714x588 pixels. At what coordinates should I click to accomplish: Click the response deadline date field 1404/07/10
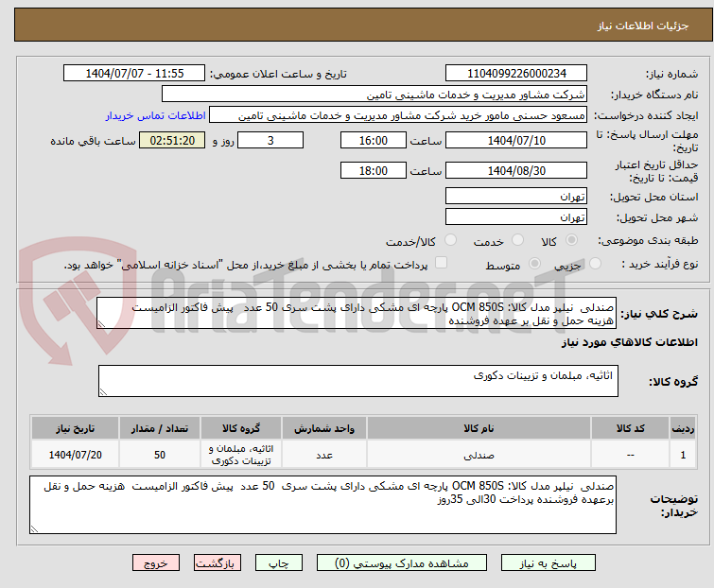(515, 140)
